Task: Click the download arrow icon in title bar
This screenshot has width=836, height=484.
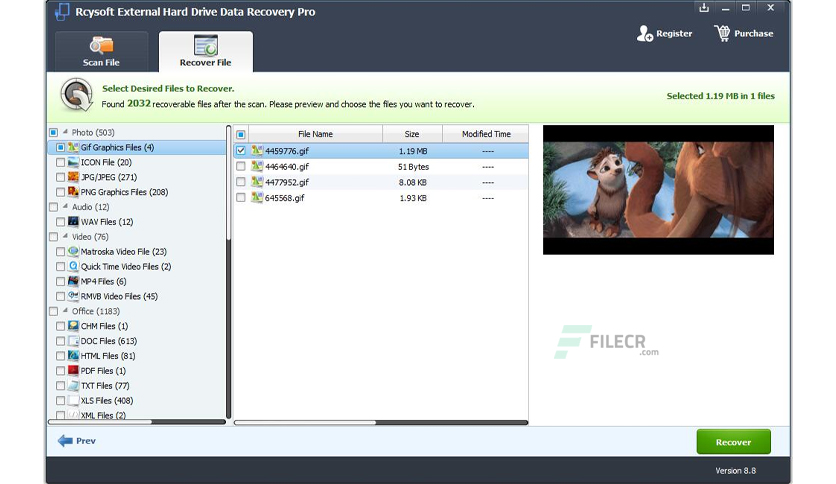Action: (x=704, y=7)
